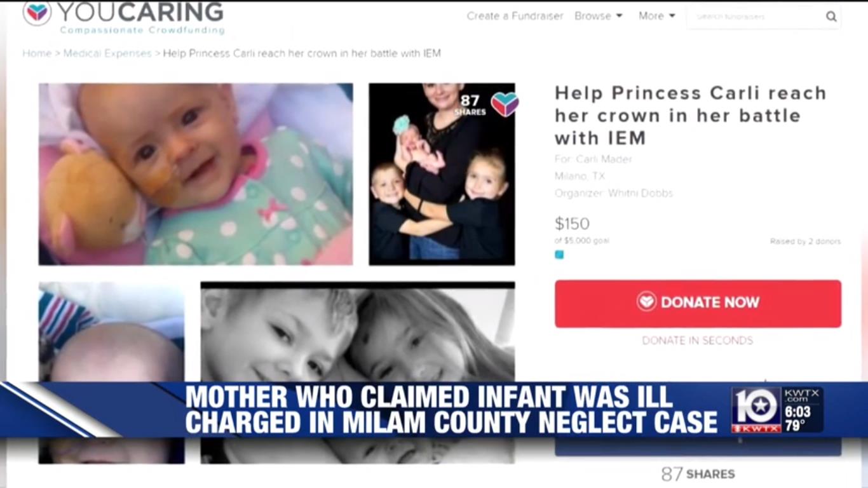Click the YouCaring heart logo icon
Screen dimensions: 868x488
[37, 13]
